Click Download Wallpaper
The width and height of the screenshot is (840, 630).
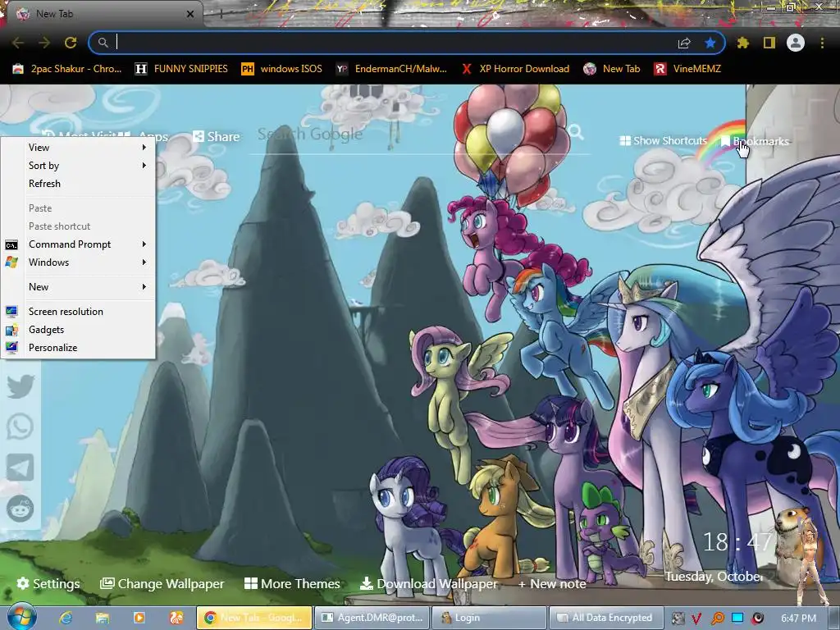pos(428,583)
